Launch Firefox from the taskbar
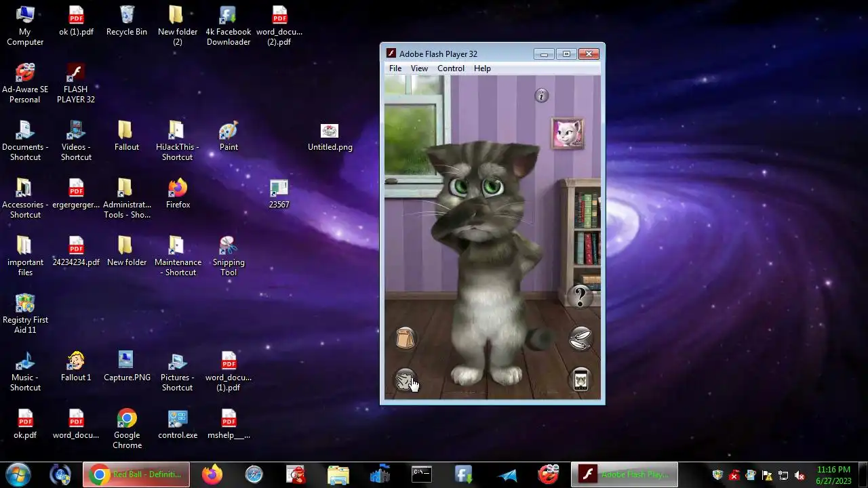This screenshot has width=868, height=488. [x=212, y=474]
